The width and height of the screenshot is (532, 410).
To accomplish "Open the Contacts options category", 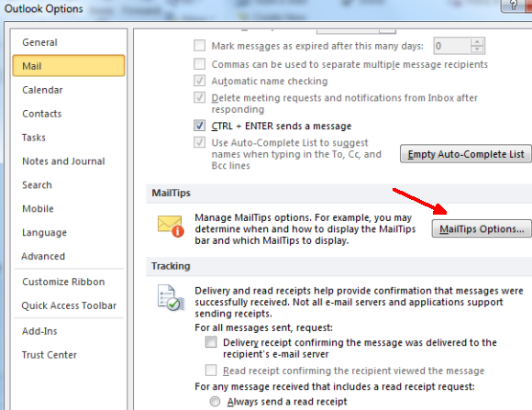I will [41, 114].
